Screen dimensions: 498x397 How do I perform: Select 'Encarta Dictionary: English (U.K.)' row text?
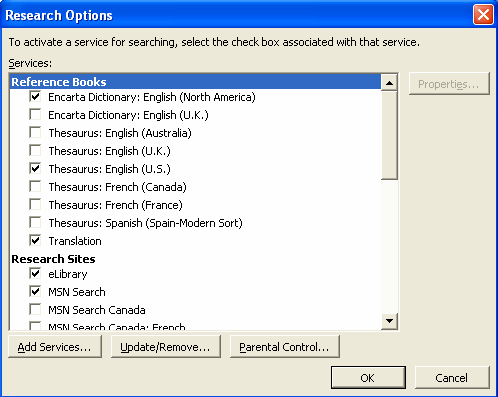[128, 115]
